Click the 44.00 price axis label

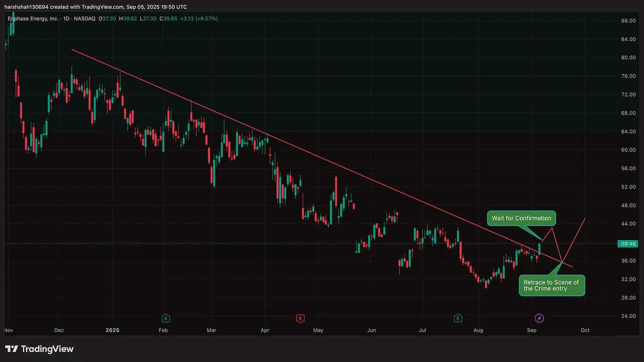(x=627, y=224)
